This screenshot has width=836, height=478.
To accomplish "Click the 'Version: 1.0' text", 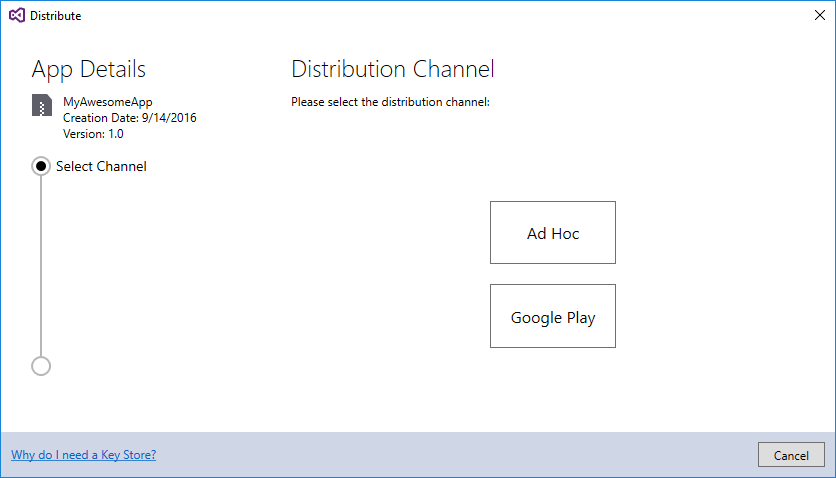I will tap(93, 134).
